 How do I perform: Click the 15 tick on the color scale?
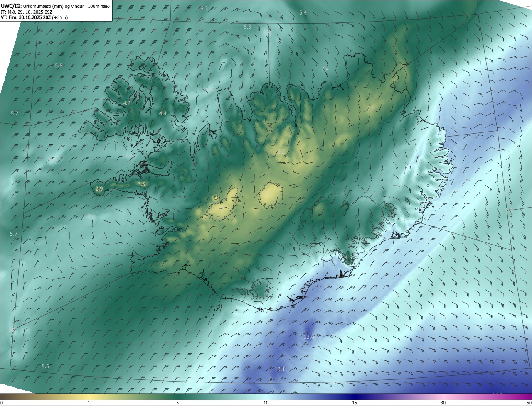coord(355,403)
